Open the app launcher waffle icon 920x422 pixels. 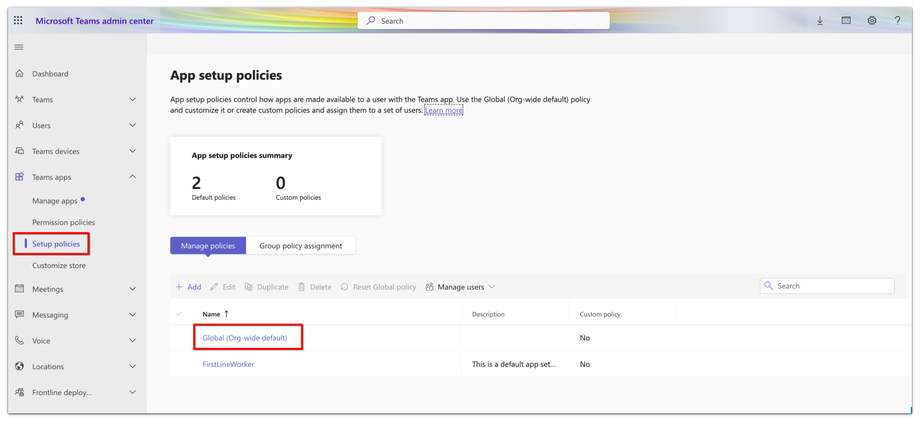point(18,20)
